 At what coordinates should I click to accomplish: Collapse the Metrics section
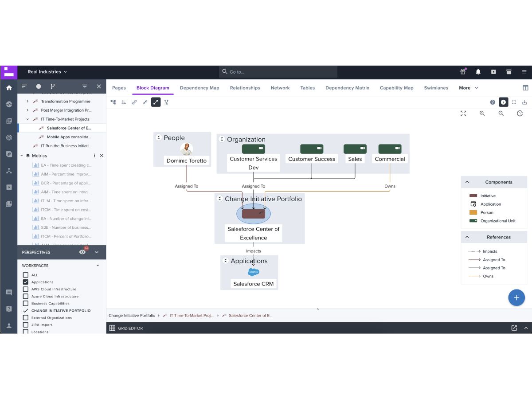click(x=21, y=156)
